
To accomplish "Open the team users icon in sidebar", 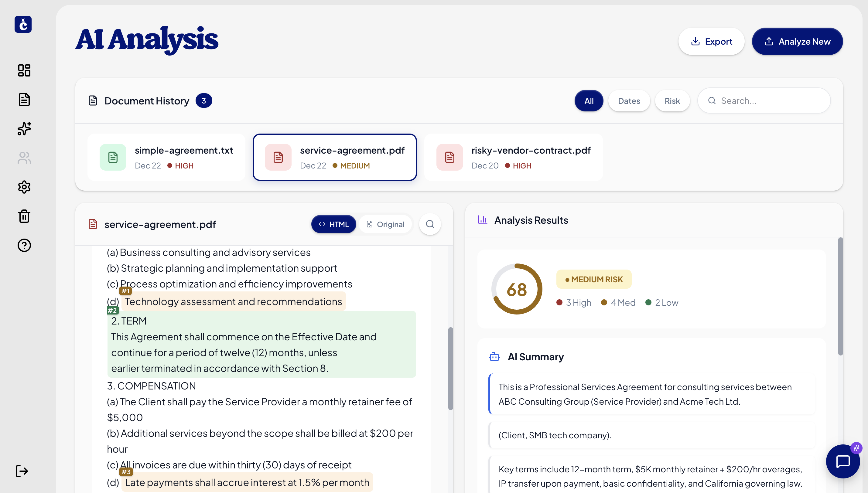I will [24, 158].
